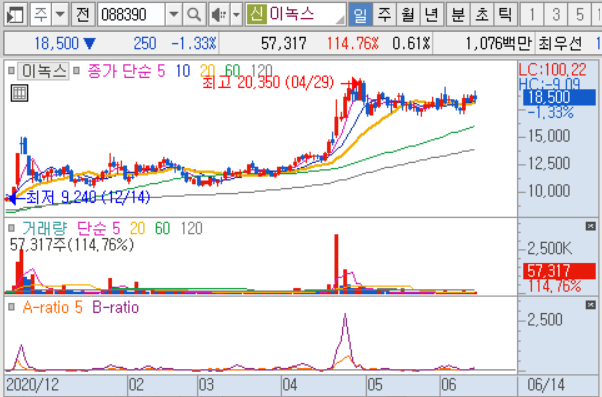
Task: Click the 2020/12 date axis label
Action: pyautogui.click(x=33, y=385)
